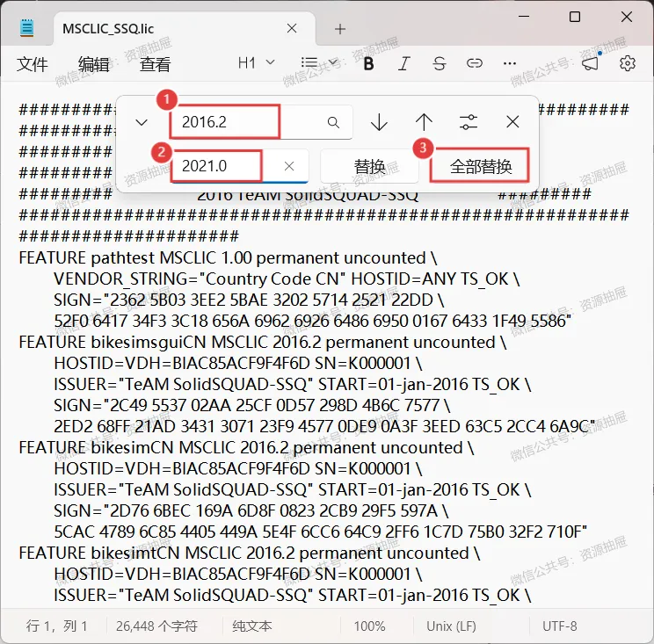Click the 全部替换 button
The width and height of the screenshot is (654, 644).
click(x=480, y=166)
